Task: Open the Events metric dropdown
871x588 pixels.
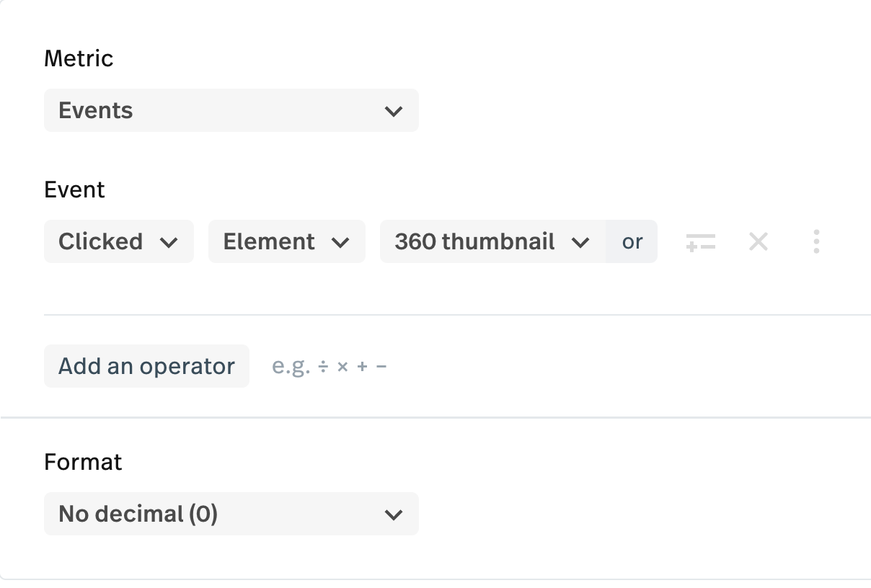Action: tap(231, 110)
